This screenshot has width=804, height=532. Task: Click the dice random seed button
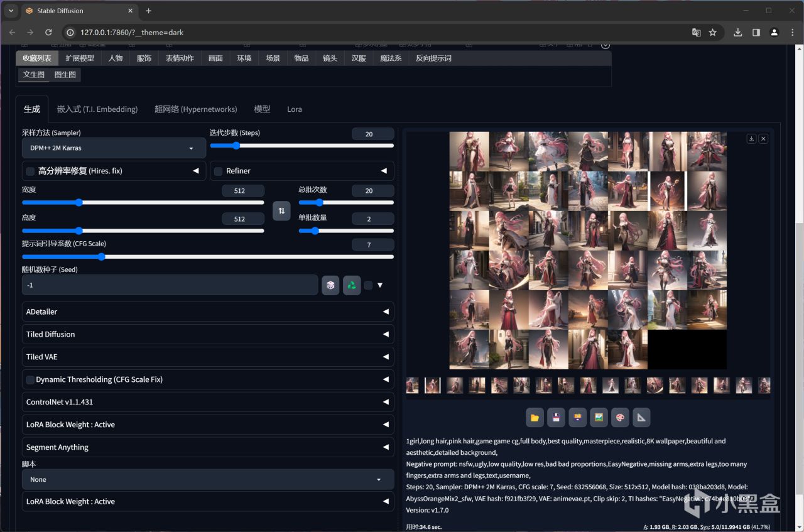pos(330,285)
